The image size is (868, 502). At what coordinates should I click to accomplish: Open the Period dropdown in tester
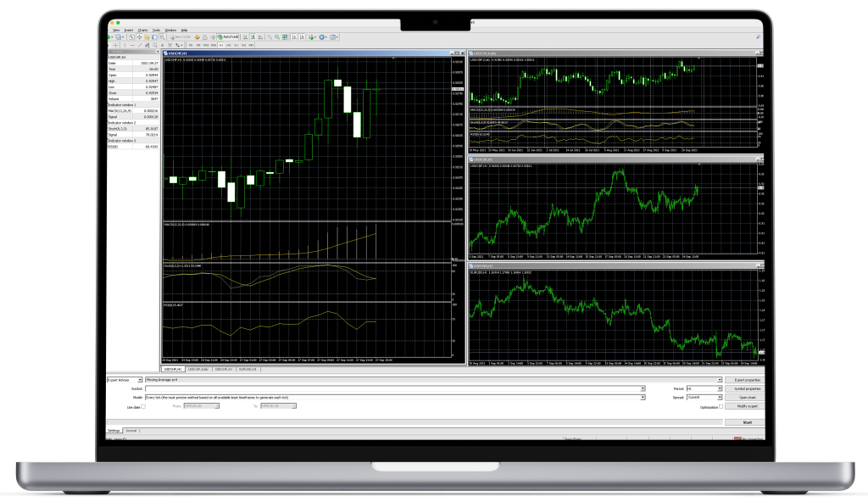pyautogui.click(x=720, y=388)
